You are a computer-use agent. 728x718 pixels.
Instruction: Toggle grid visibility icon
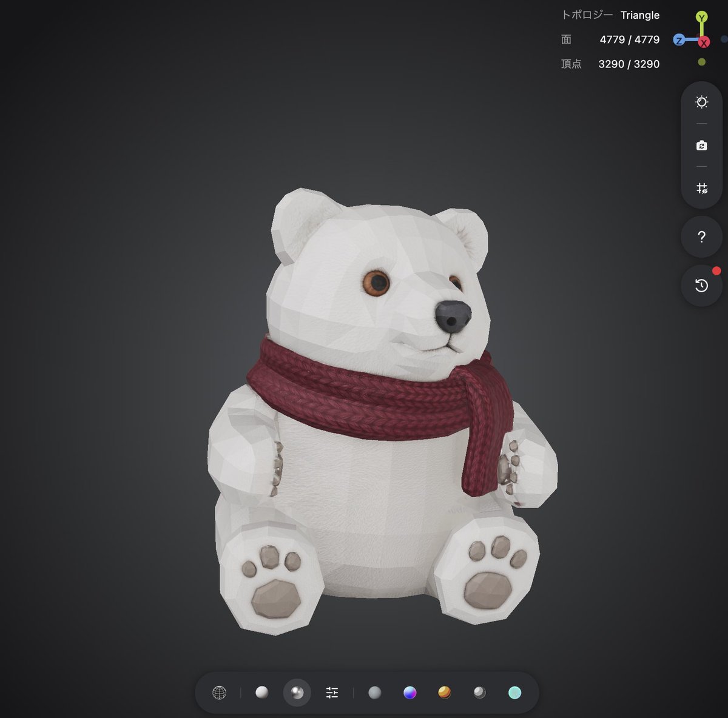[702, 188]
